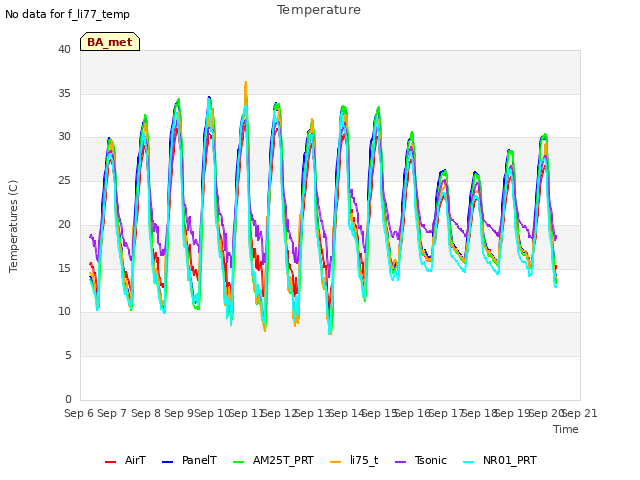Viewport: 640px width, 480px height.
Task: Click the Sep 6 x-axis label
Action: (x=79, y=413)
